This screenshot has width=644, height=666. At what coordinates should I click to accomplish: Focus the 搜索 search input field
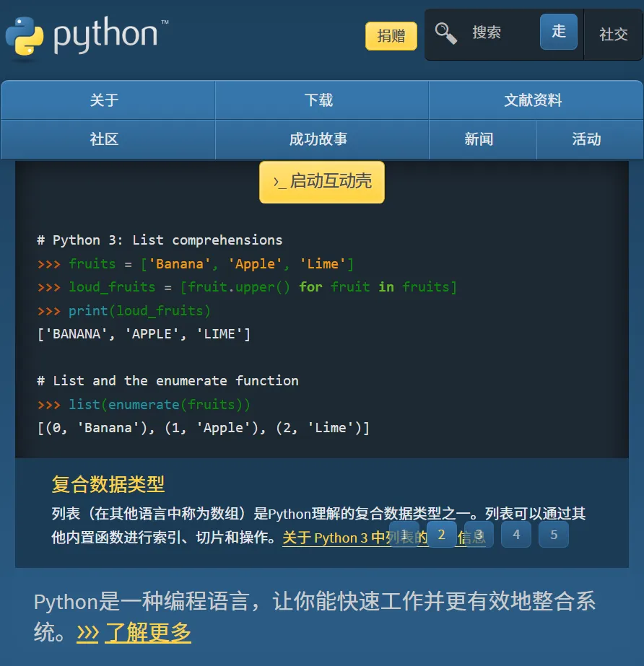coord(501,32)
